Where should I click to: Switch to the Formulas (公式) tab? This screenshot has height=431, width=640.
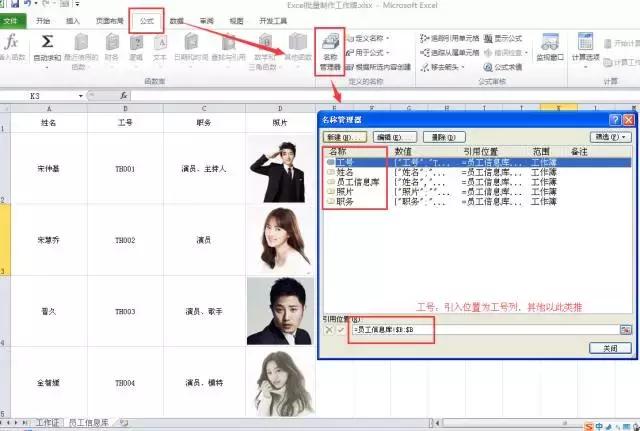point(147,21)
